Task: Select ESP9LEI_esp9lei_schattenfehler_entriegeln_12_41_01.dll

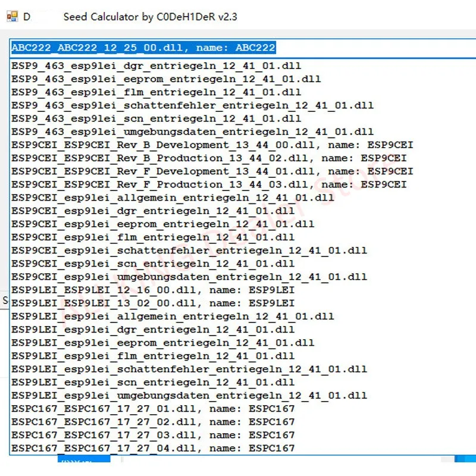Action: coord(189,369)
